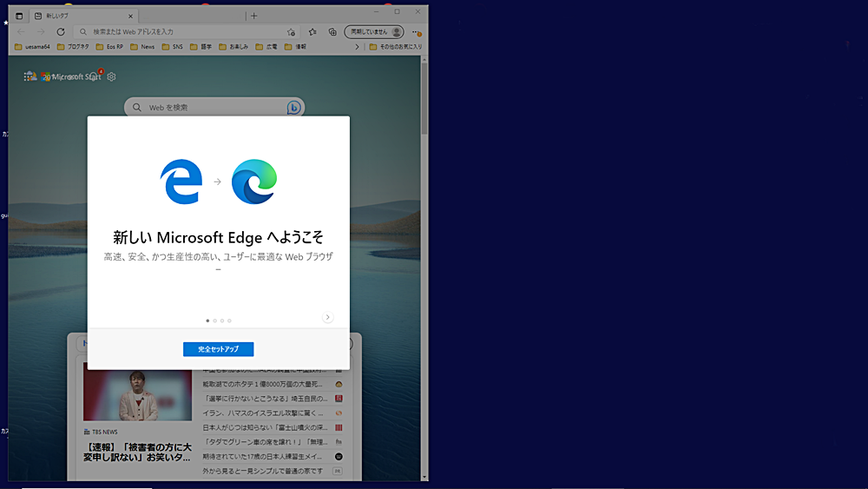The height and width of the screenshot is (489, 868).
Task: Open the Settings and more ellipsis menu
Action: [x=417, y=32]
